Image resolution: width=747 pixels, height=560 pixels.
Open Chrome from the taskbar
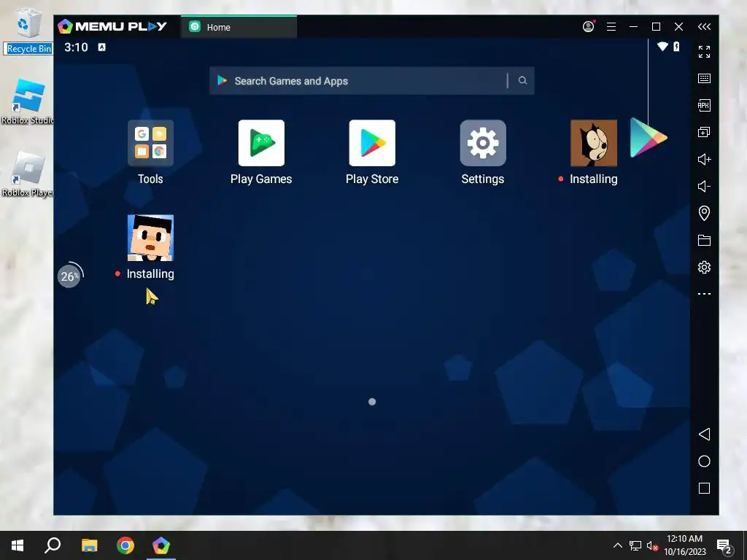[125, 545]
